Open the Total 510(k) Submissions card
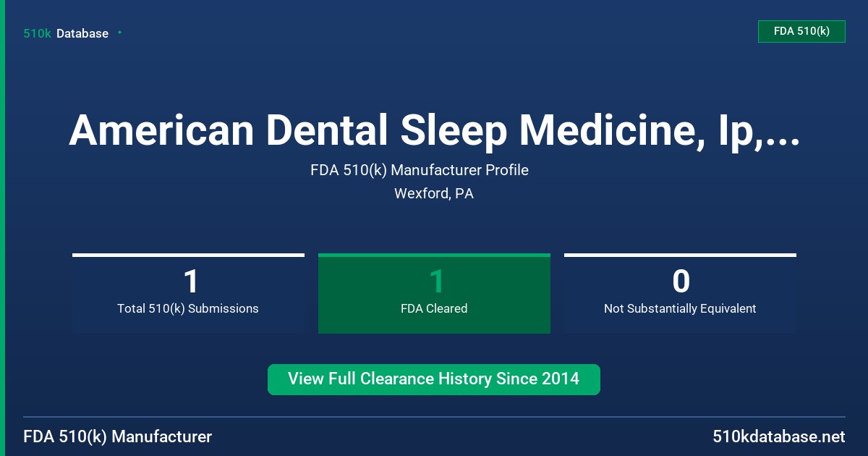The image size is (868, 456). [188, 293]
